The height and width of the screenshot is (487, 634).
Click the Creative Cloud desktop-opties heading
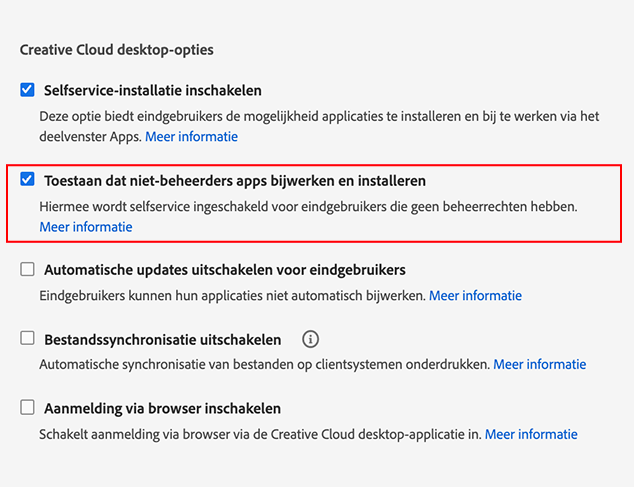[117, 49]
